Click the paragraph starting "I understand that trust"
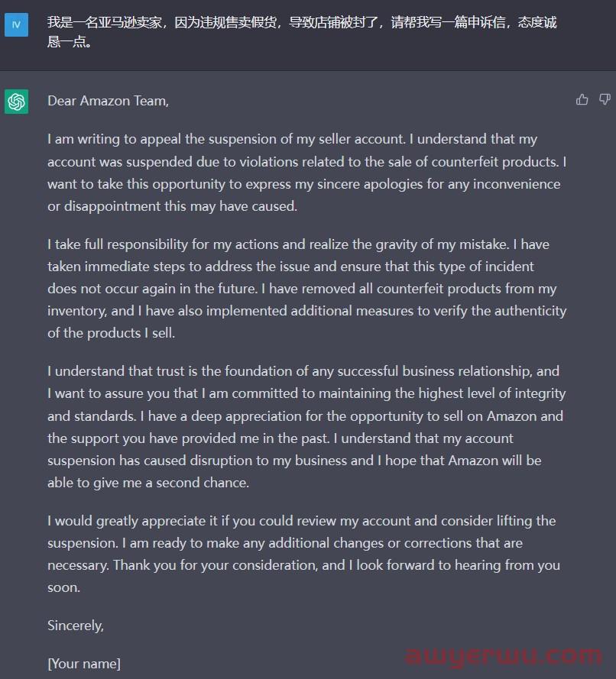616x679 pixels. (x=306, y=427)
